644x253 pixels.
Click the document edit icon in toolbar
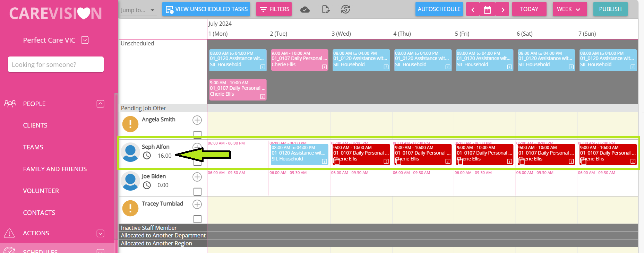pyautogui.click(x=325, y=9)
